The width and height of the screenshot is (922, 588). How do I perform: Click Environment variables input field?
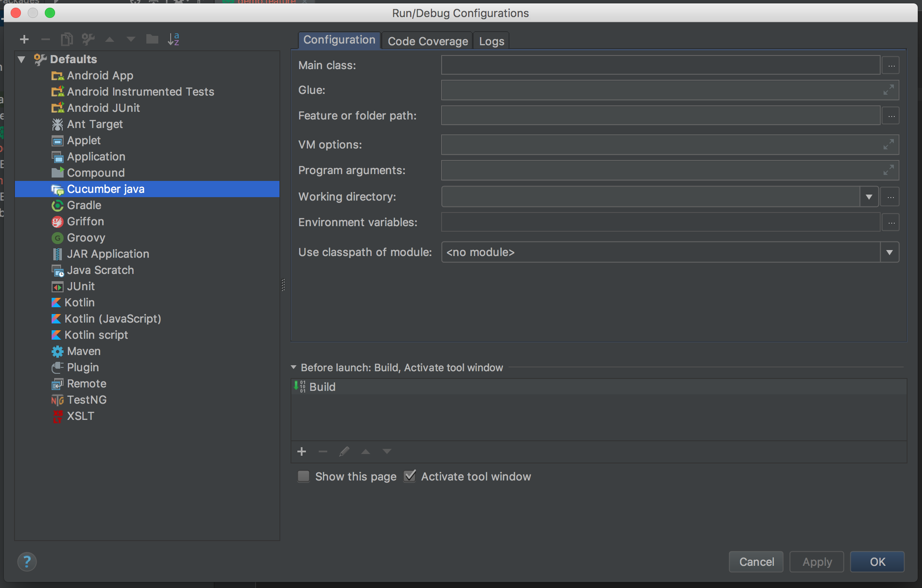(x=660, y=223)
